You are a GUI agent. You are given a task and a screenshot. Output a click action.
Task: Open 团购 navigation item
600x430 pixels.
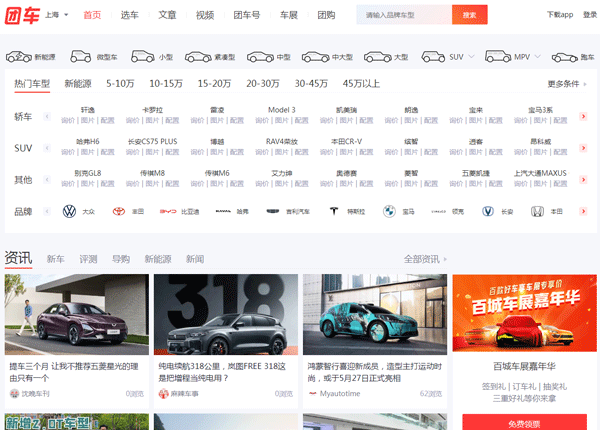click(x=326, y=15)
